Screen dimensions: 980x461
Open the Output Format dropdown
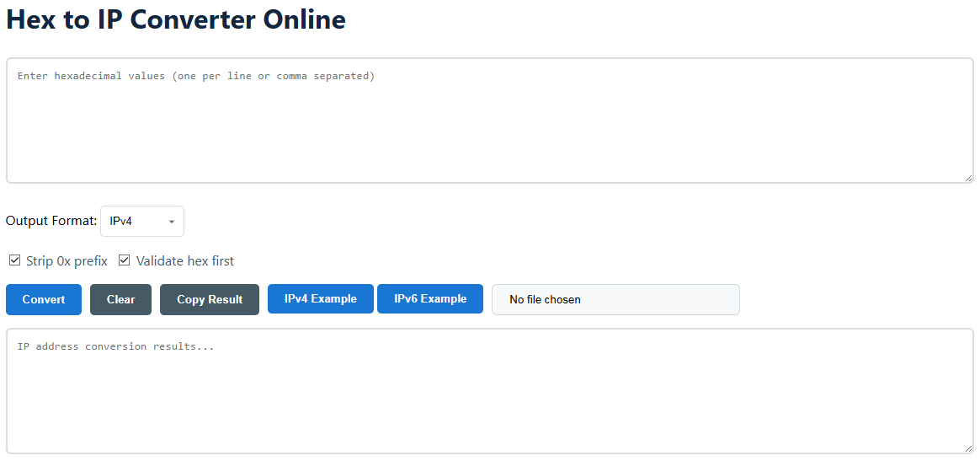click(x=141, y=221)
